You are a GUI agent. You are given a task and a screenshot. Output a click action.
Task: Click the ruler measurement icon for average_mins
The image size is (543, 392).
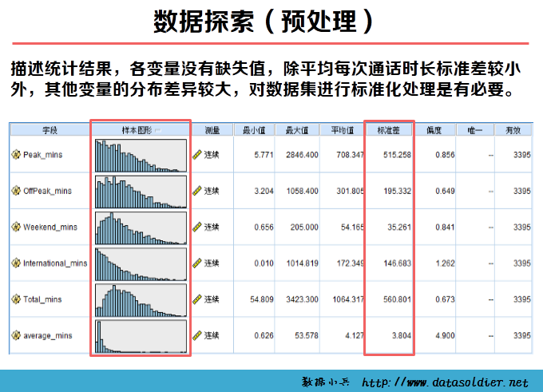pos(197,335)
